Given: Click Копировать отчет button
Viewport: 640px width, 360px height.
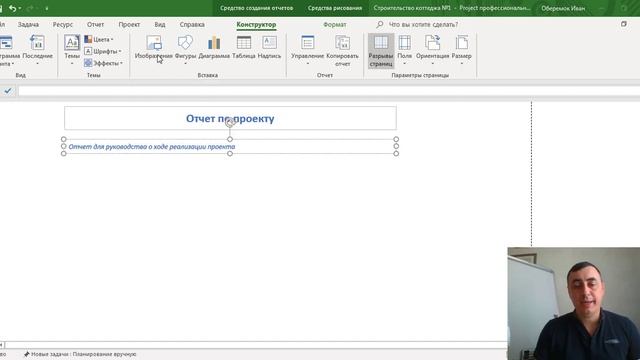Looking at the screenshot, I should click(342, 51).
